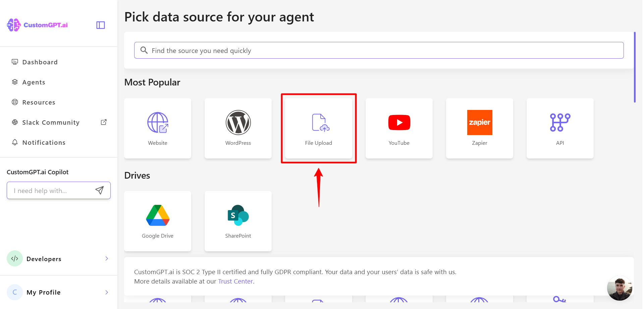Click the Notifications bell icon
The image size is (644, 309).
[15, 142]
